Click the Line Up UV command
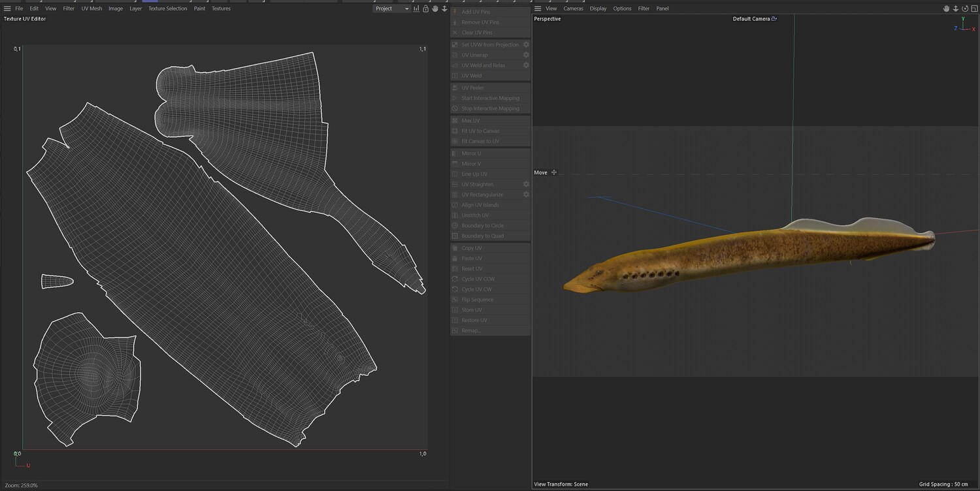The width and height of the screenshot is (980, 491). (x=491, y=174)
